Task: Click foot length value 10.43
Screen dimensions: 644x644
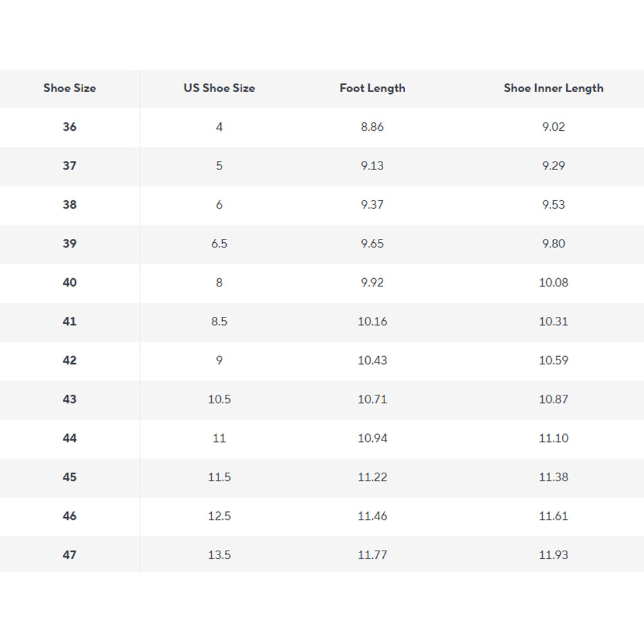Action: 372,360
